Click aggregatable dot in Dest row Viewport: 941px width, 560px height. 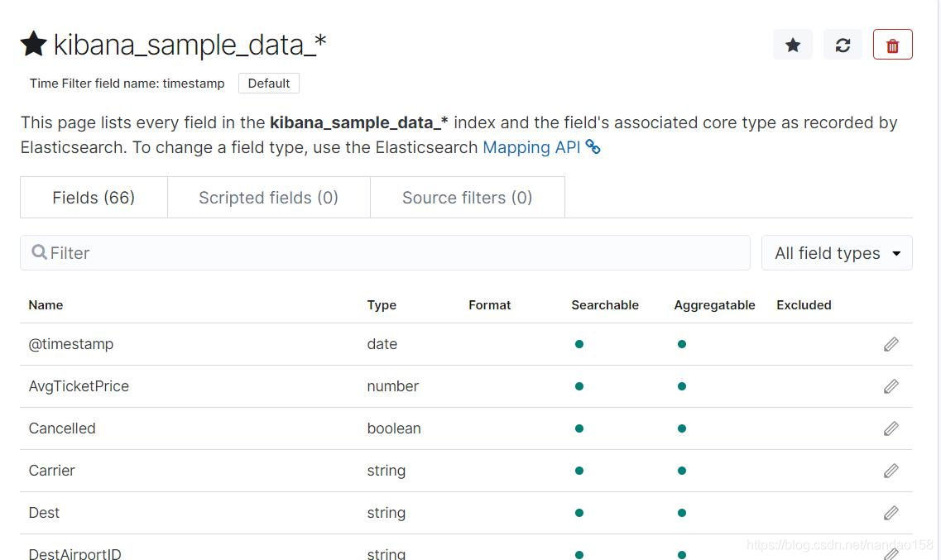point(682,513)
